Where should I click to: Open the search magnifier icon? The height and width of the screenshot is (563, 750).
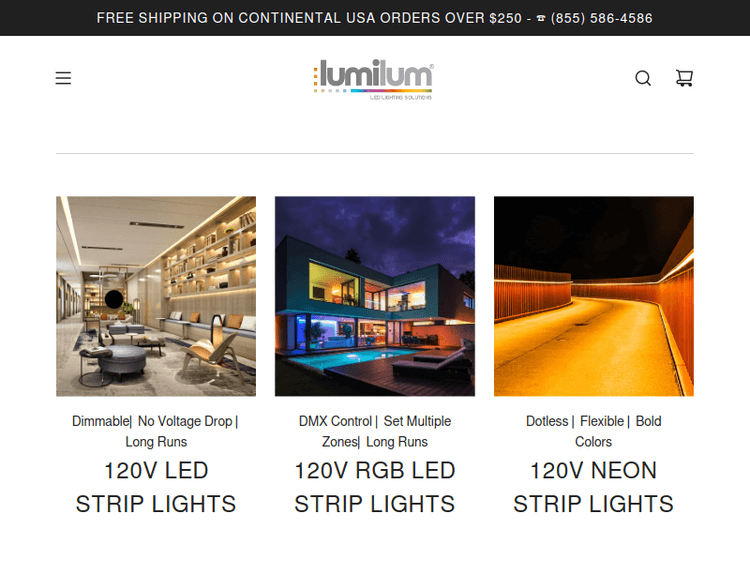tap(643, 78)
